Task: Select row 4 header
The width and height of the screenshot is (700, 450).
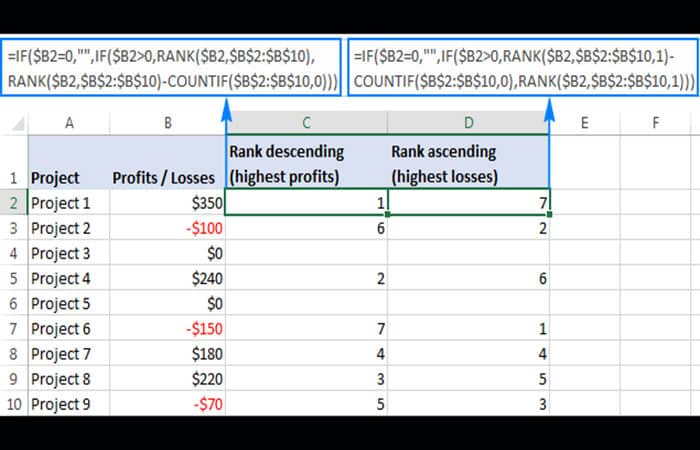Action: tap(14, 253)
